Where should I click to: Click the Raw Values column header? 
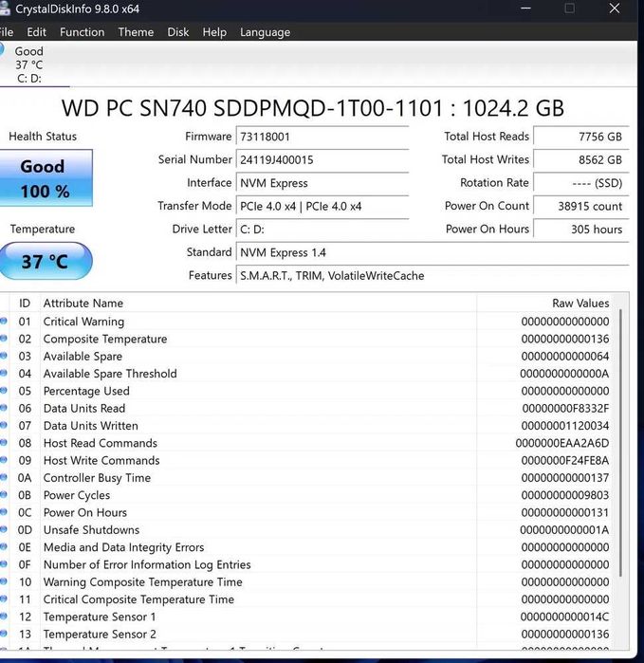pyautogui.click(x=544, y=304)
